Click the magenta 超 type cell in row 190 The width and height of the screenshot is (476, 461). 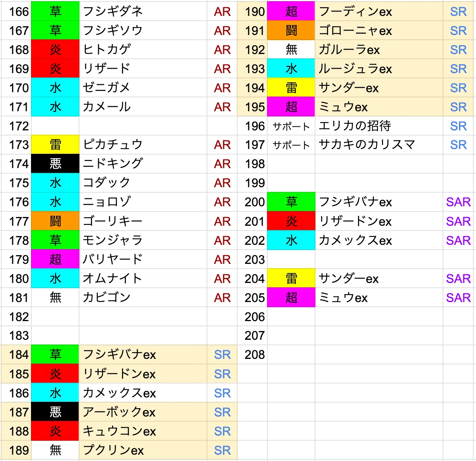click(291, 12)
